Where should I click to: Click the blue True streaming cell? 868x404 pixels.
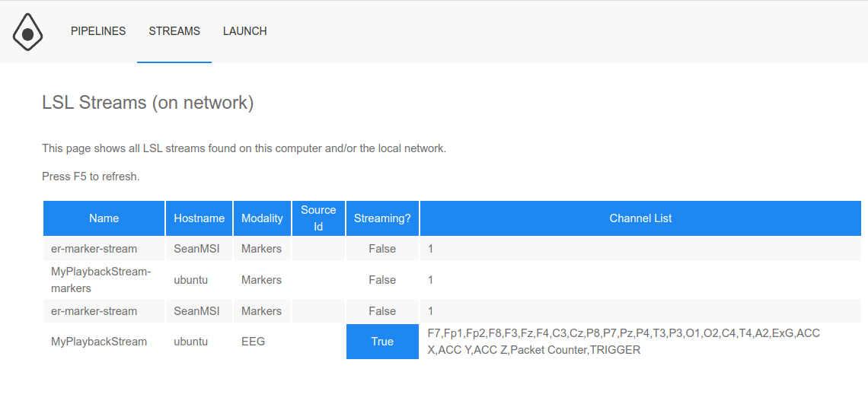tap(382, 342)
